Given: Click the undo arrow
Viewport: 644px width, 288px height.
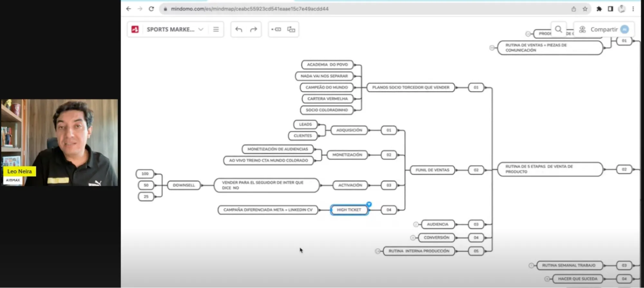Looking at the screenshot, I should (x=239, y=29).
